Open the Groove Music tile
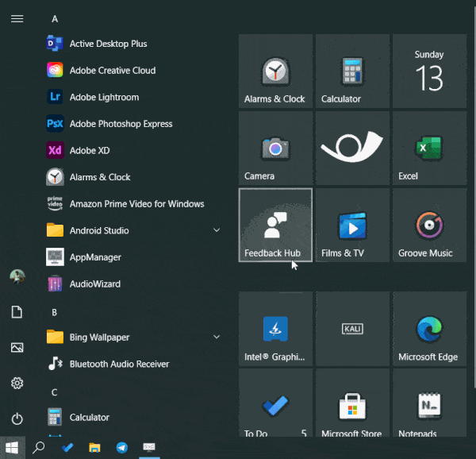 [x=429, y=225]
